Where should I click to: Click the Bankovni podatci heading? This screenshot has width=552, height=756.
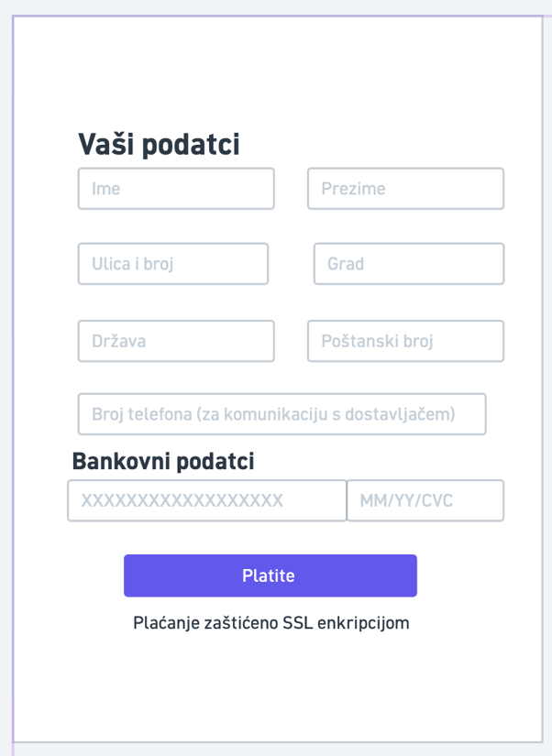coord(163,461)
